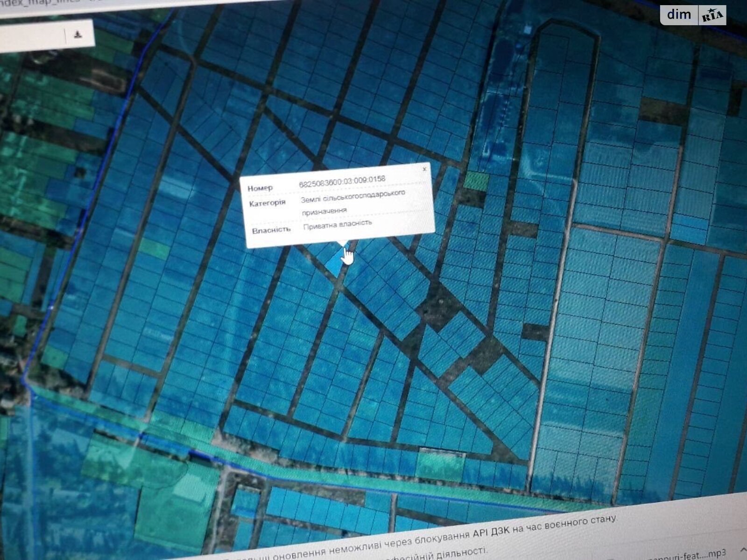This screenshot has width=747, height=560.
Task: Click the green hatched parcel right of the popup
Action: 477,181
